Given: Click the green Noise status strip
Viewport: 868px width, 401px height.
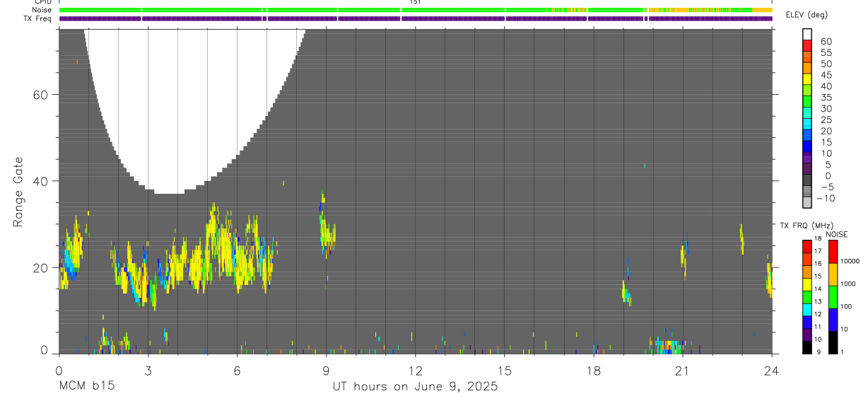Looking at the screenshot, I should (416, 10).
